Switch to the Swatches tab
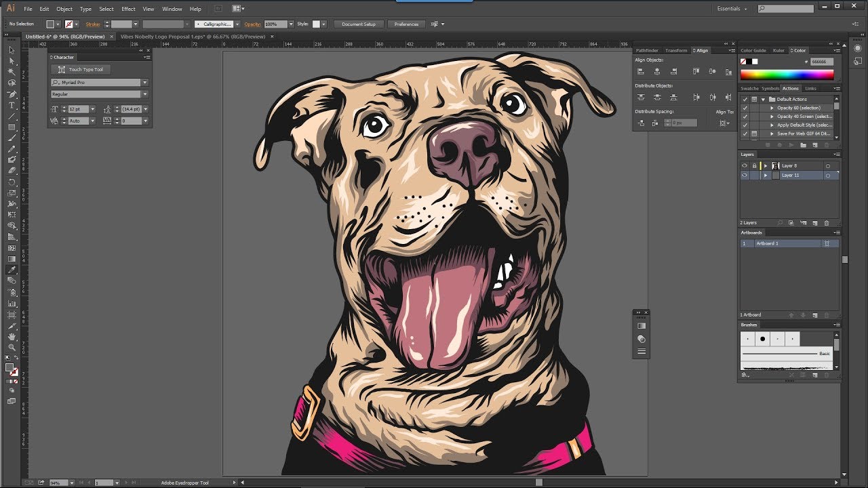 (x=749, y=88)
